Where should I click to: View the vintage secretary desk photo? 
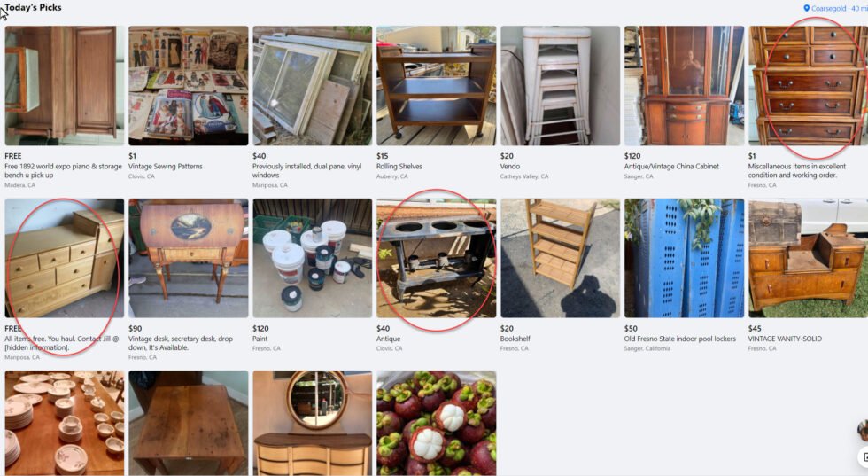188,258
